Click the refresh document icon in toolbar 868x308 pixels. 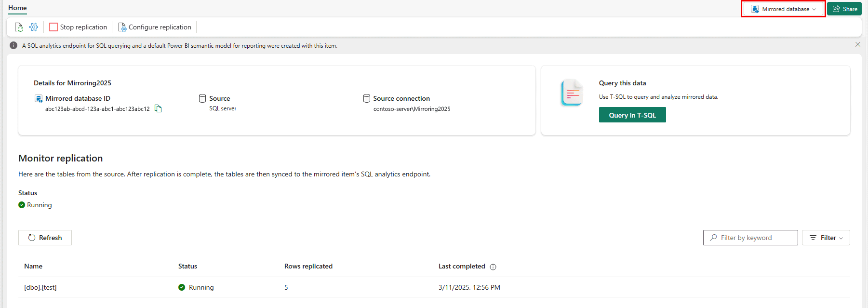point(19,27)
